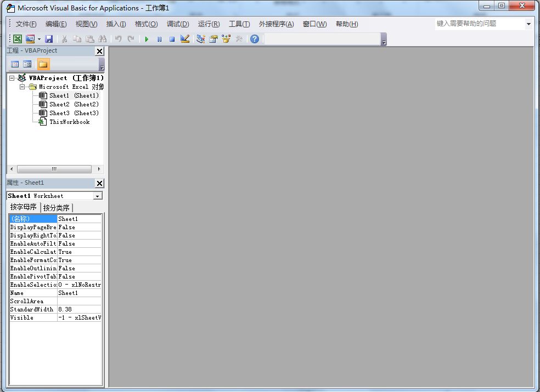The width and height of the screenshot is (540, 392).
Task: Click the StandardWidth 8.38 value
Action: pos(79,309)
